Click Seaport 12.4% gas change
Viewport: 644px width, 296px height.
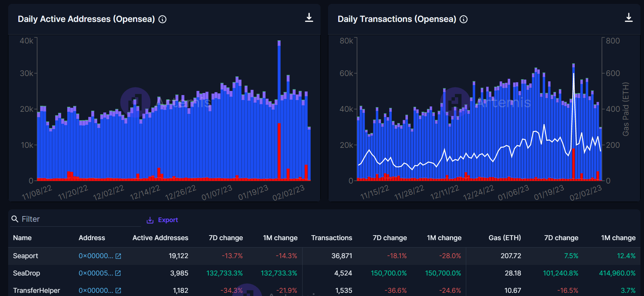626,256
